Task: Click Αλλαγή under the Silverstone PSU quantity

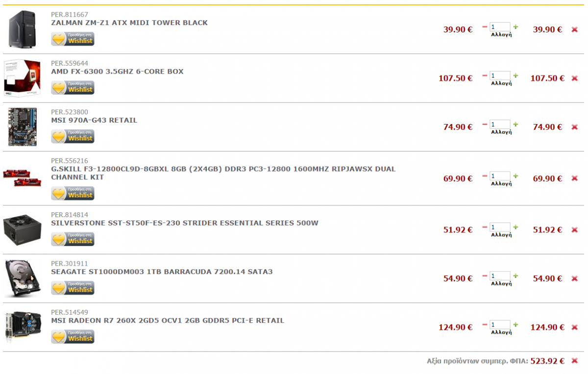Action: 501,235
